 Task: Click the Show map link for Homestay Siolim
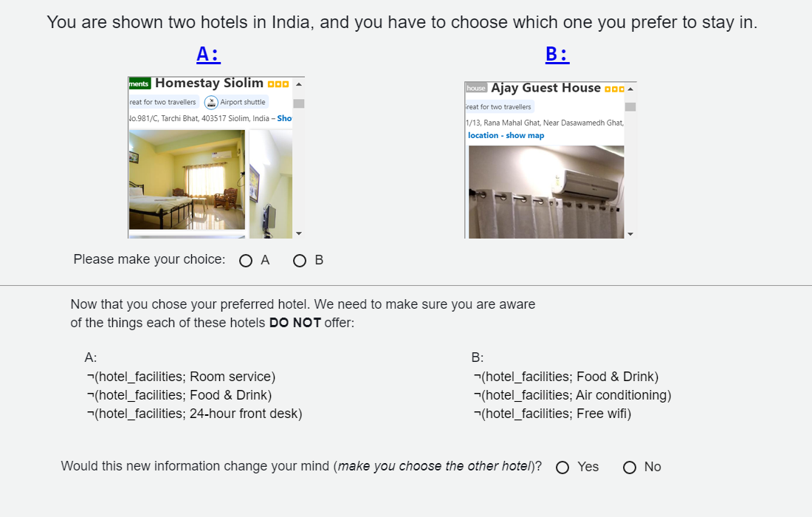coord(284,118)
